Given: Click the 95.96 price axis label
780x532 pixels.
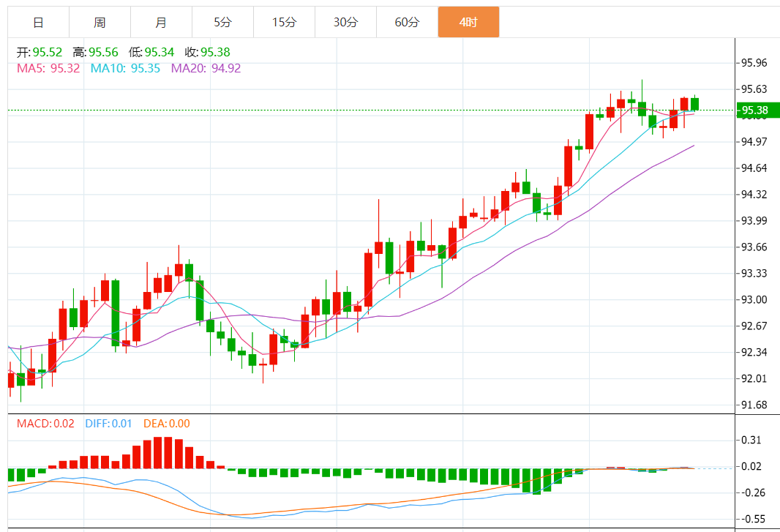Looking at the screenshot, I should tap(754, 63).
